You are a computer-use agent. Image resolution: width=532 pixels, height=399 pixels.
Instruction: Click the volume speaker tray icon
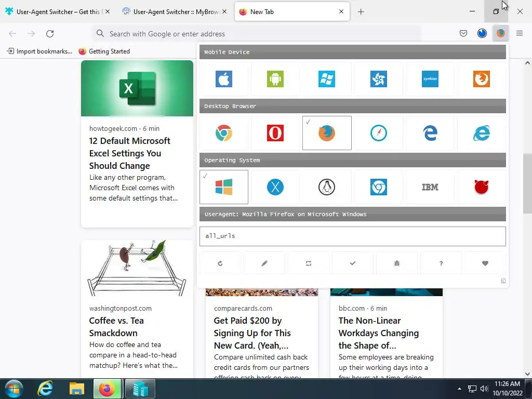click(x=484, y=389)
